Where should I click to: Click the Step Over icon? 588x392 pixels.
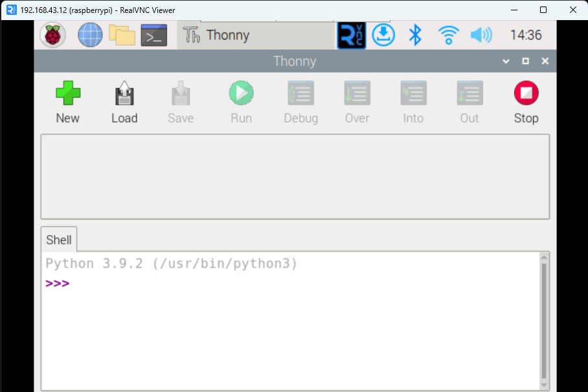(357, 94)
